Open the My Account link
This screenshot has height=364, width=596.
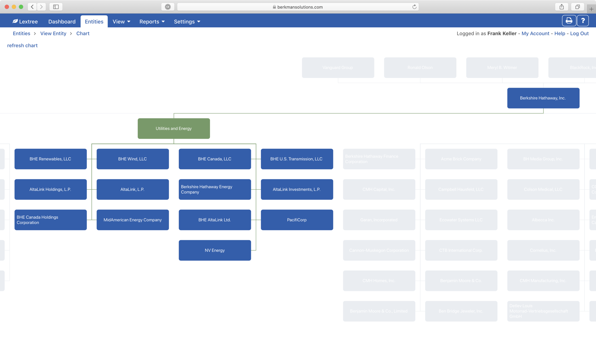pos(535,33)
